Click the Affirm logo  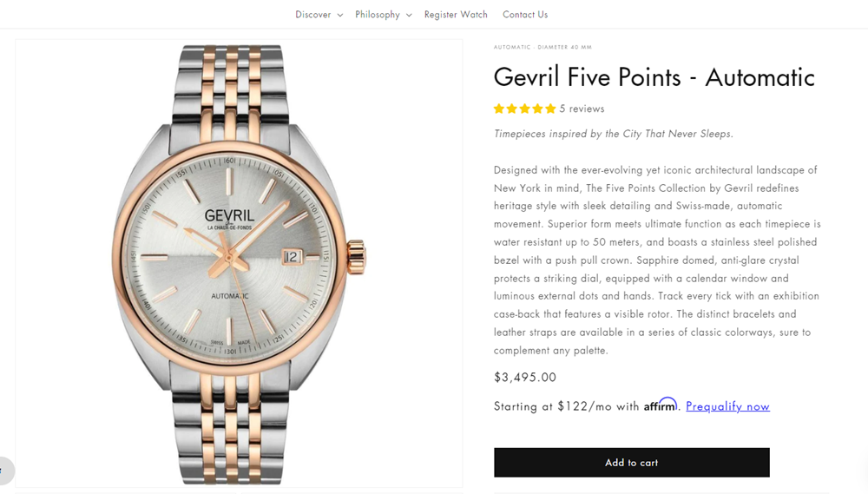tap(660, 405)
